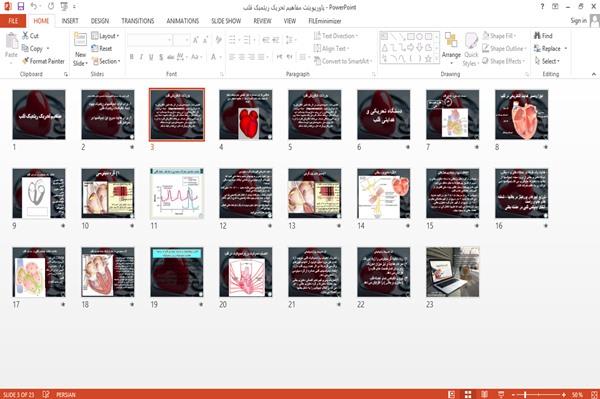600x399 pixels.
Task: Click the Find button
Action: (543, 36)
